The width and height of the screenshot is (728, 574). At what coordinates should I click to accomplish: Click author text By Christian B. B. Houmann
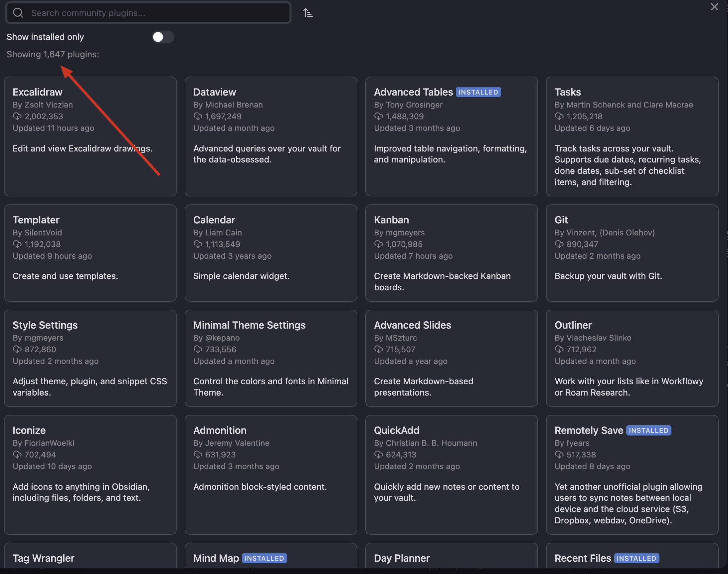click(426, 443)
